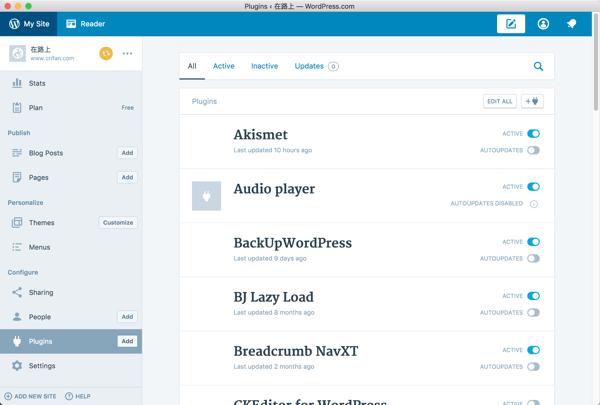Image resolution: width=600 pixels, height=405 pixels.
Task: Toggle BJ Lazy Load autoupdates switch
Action: click(533, 312)
